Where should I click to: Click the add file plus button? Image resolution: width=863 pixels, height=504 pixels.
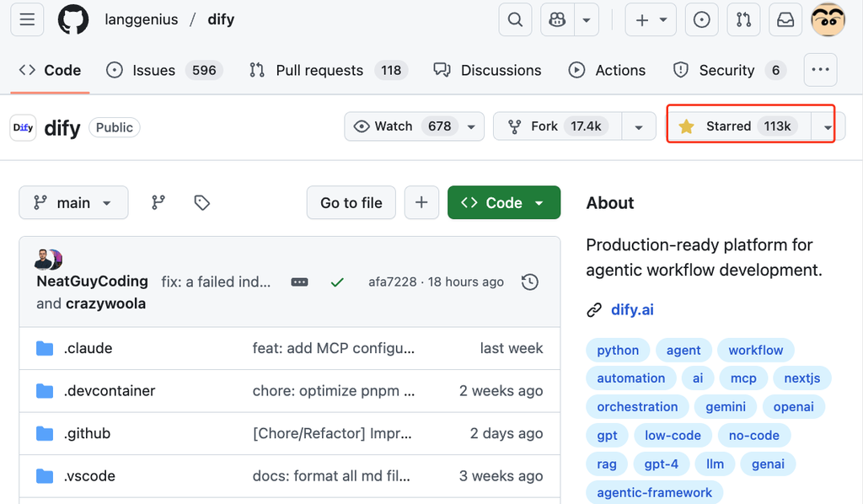pyautogui.click(x=421, y=202)
